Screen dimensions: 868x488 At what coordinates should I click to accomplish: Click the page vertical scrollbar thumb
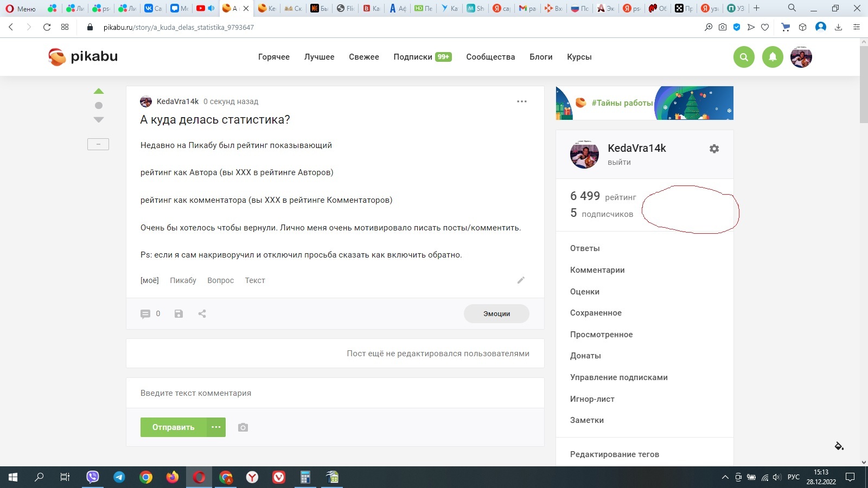point(864,85)
